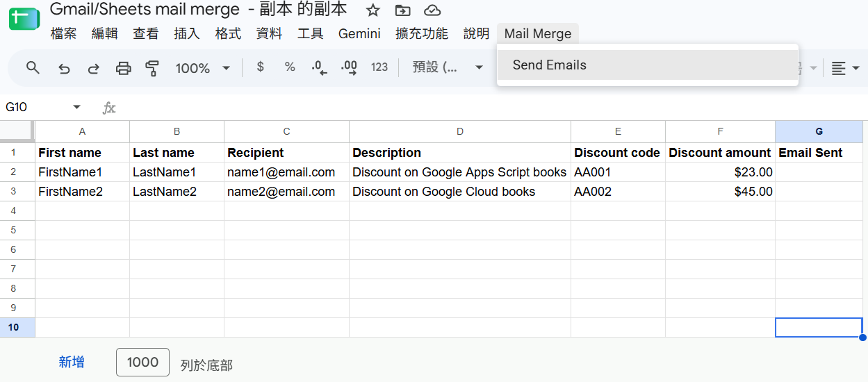Click the fx formula icon
The image size is (868, 382).
pos(109,108)
